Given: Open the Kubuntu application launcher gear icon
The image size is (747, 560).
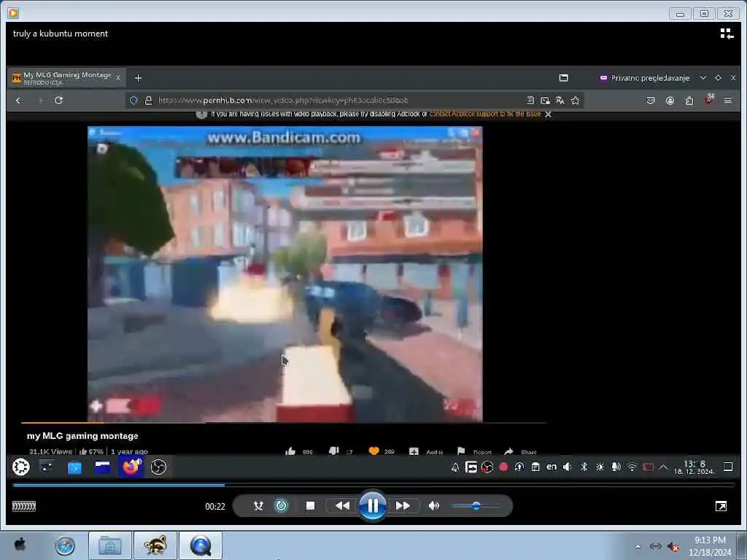Looking at the screenshot, I should [x=21, y=467].
